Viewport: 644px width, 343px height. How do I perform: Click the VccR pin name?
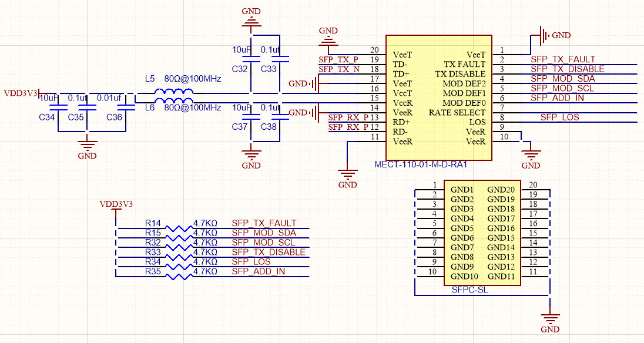click(402, 103)
